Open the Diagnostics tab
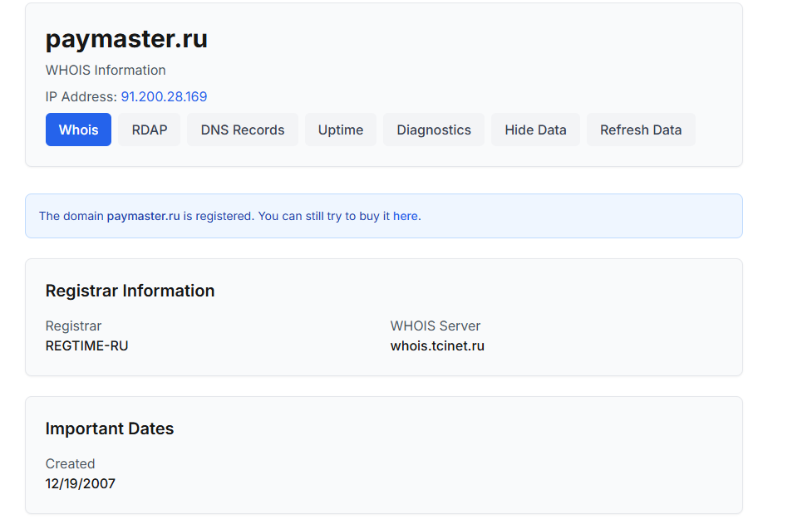The height and width of the screenshot is (524, 812). [x=434, y=130]
